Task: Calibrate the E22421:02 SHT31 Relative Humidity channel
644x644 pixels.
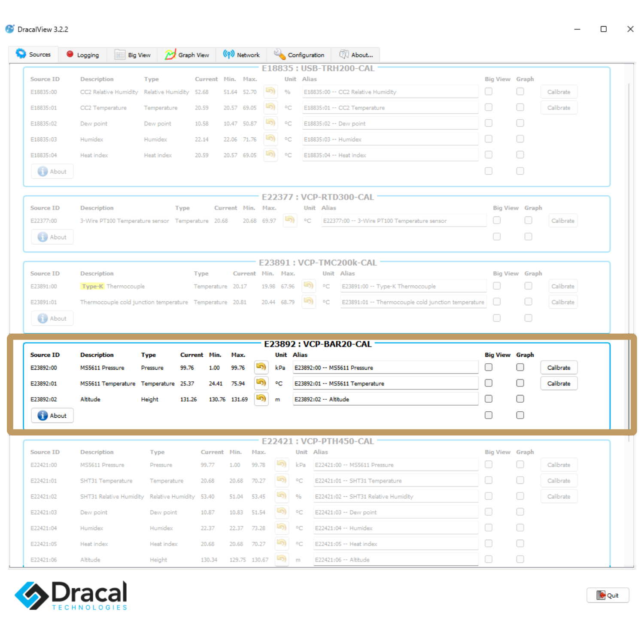Action: 559,496
